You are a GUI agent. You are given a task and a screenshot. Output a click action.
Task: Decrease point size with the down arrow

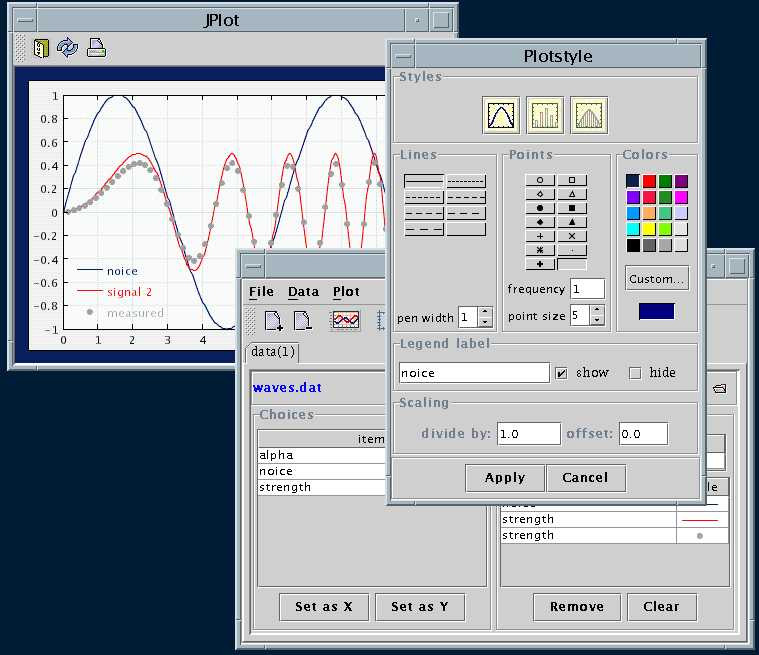click(x=597, y=320)
